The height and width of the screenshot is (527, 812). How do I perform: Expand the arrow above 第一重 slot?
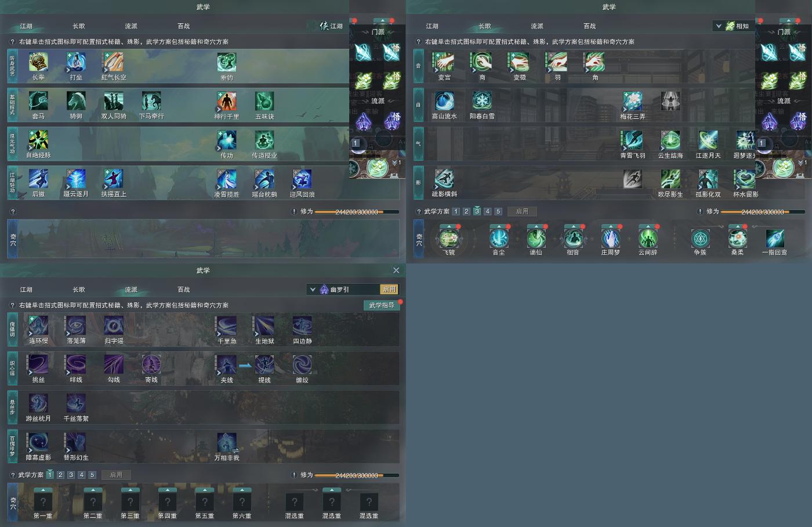[43, 490]
